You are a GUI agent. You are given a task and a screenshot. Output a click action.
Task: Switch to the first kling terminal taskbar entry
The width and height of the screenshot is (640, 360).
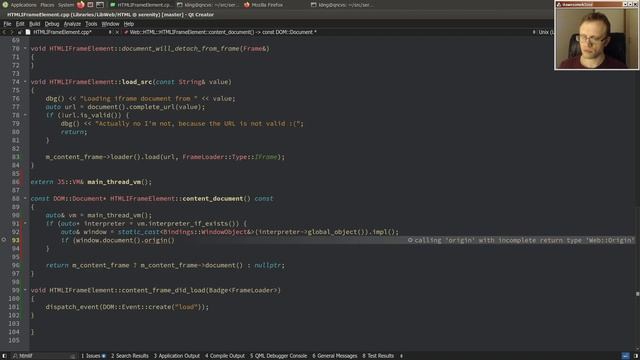tap(207, 5)
